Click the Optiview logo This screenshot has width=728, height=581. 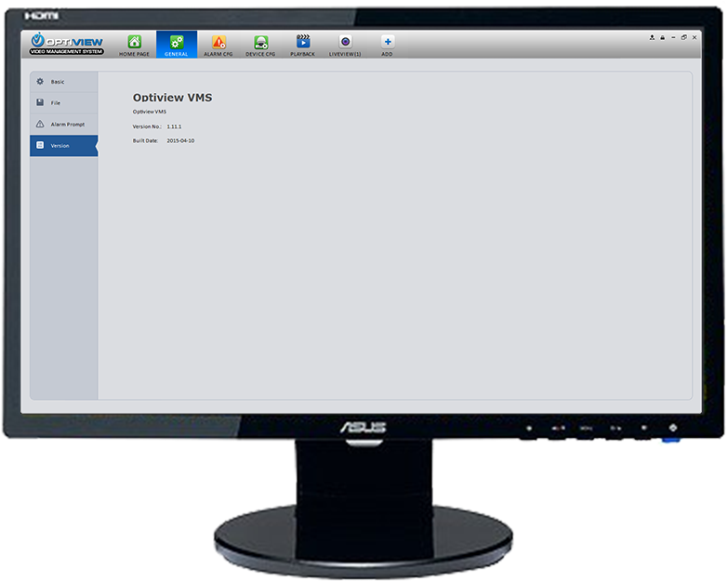[x=66, y=44]
